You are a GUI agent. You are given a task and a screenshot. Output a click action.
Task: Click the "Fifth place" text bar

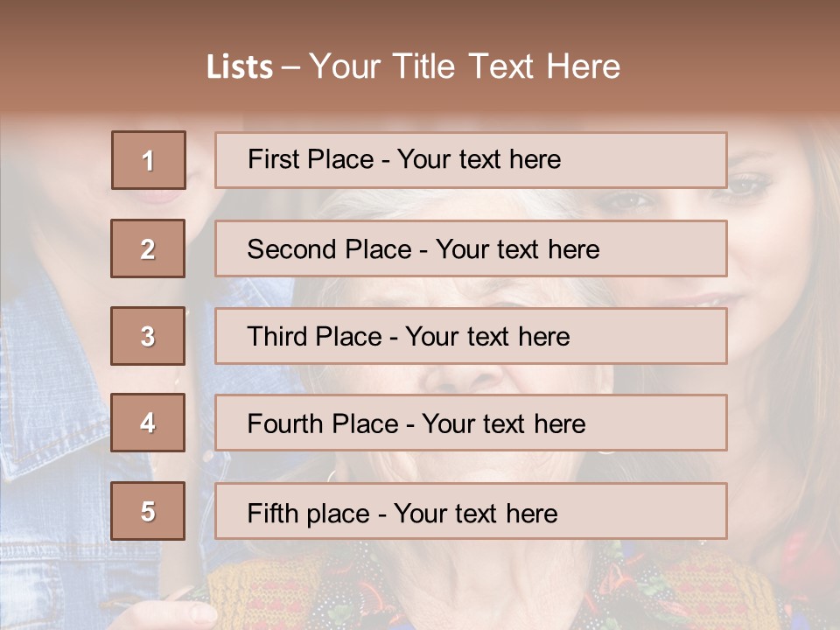(471, 511)
